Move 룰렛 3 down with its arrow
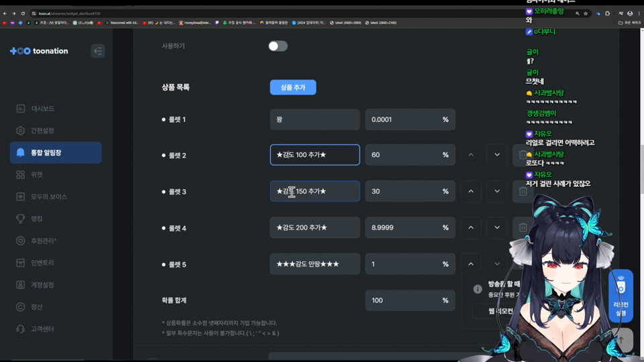644x362 pixels. tap(497, 191)
